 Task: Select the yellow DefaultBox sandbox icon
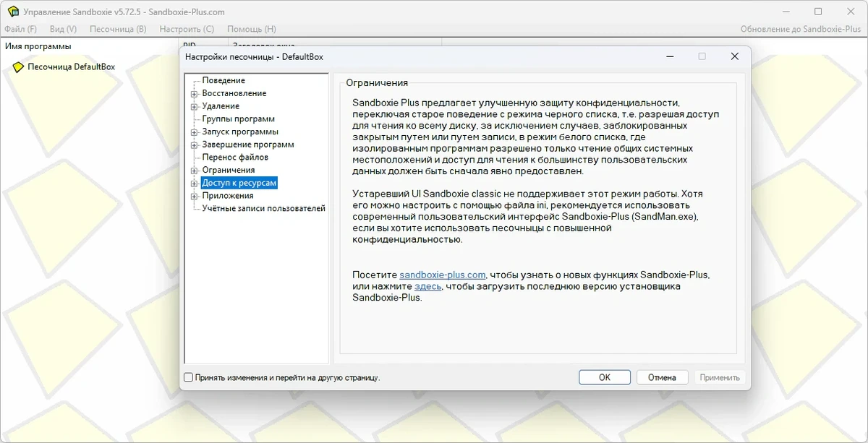click(x=18, y=67)
